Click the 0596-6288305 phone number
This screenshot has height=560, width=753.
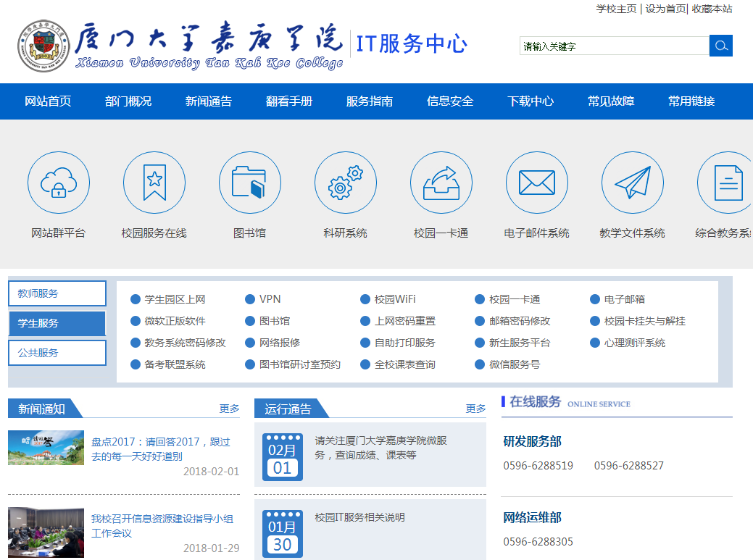538,542
